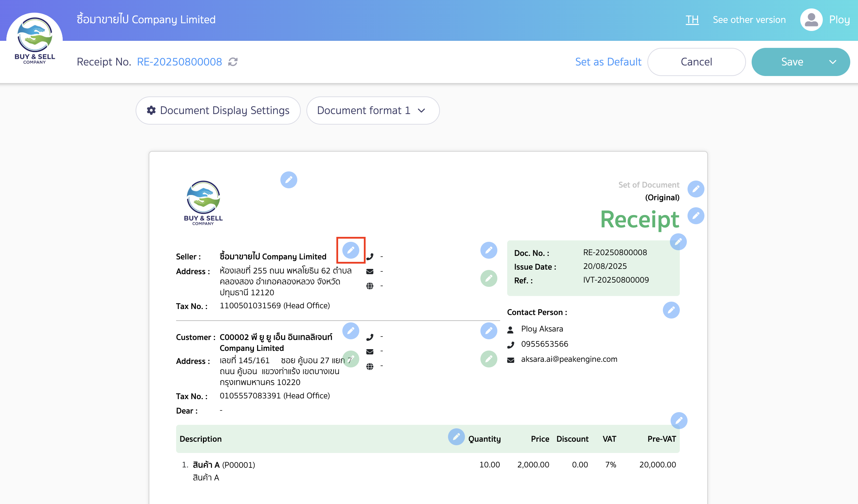Switch language via TH link
This screenshot has height=504, width=858.
(692, 20)
